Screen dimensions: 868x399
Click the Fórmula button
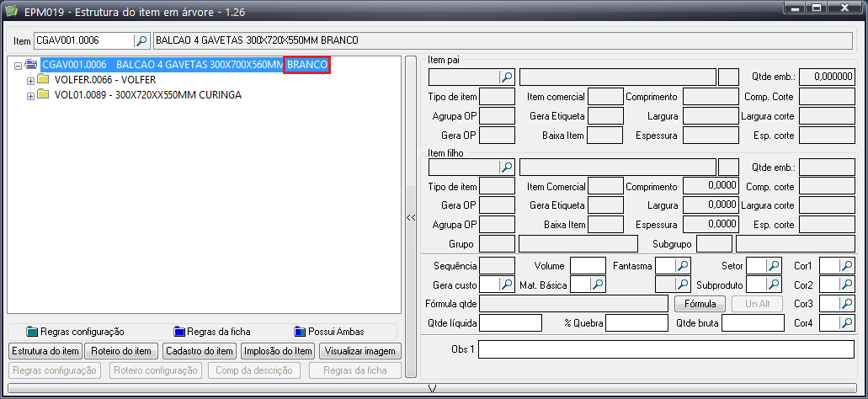click(x=700, y=303)
